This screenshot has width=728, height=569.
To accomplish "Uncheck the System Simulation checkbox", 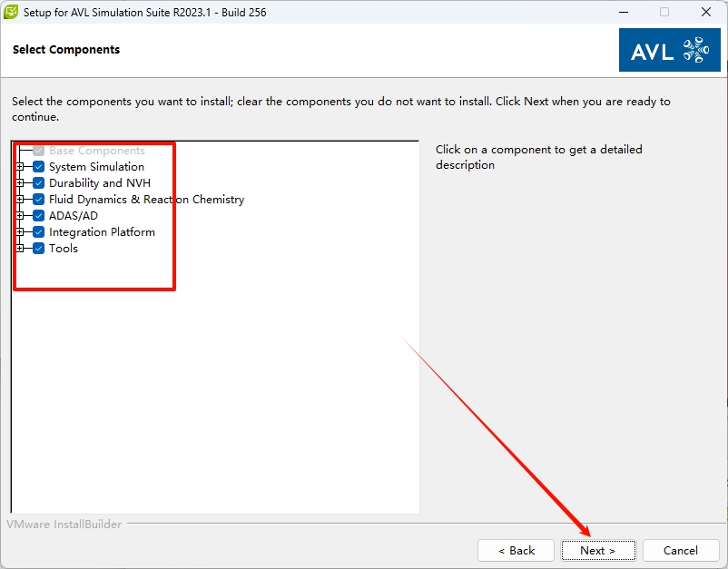I will coord(39,167).
